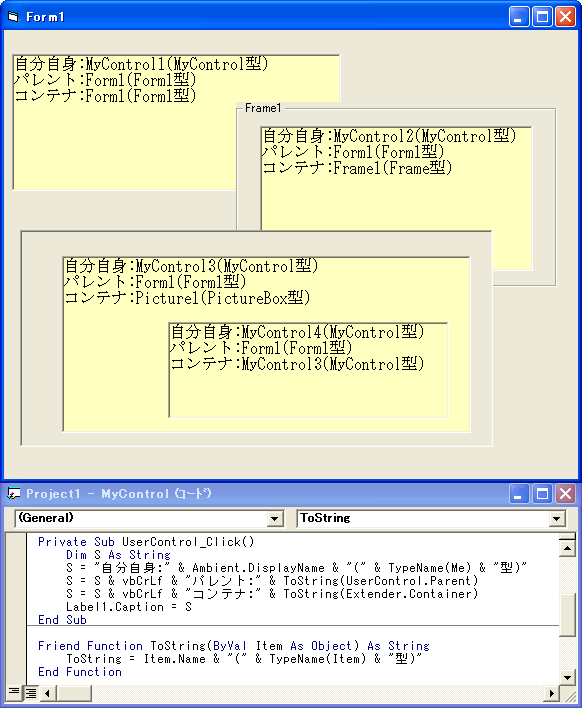Open the (General) object dropdown

274,518
